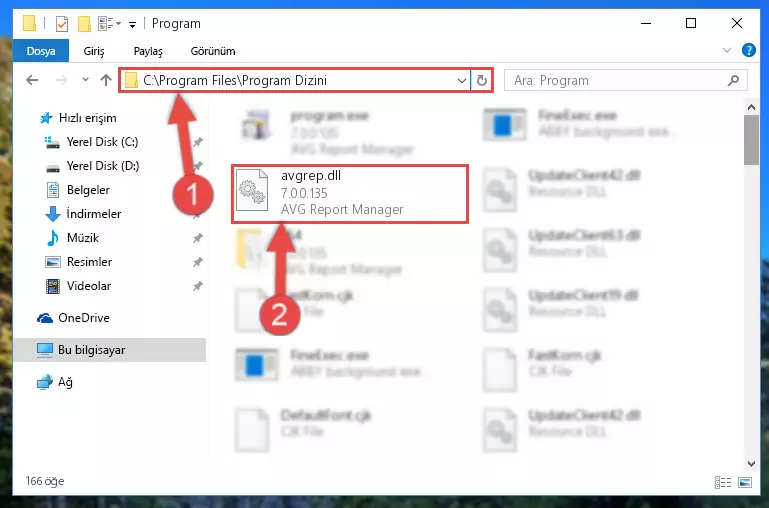Open the Paylaş ribbon tab
The height and width of the screenshot is (508, 769).
148,51
